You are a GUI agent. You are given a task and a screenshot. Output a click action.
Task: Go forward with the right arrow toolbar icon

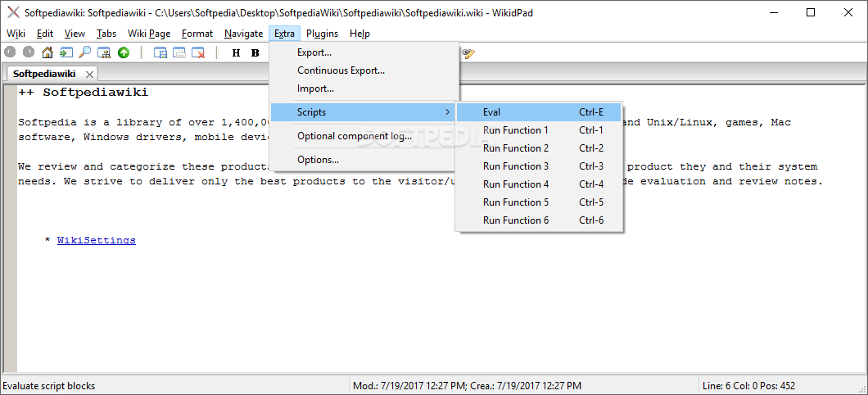28,52
